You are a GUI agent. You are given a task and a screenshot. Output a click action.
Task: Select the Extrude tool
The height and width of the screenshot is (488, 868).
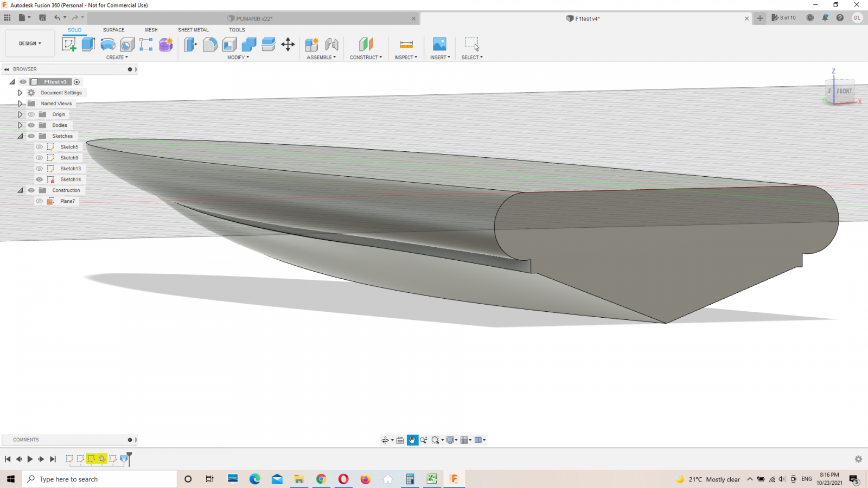tap(88, 44)
